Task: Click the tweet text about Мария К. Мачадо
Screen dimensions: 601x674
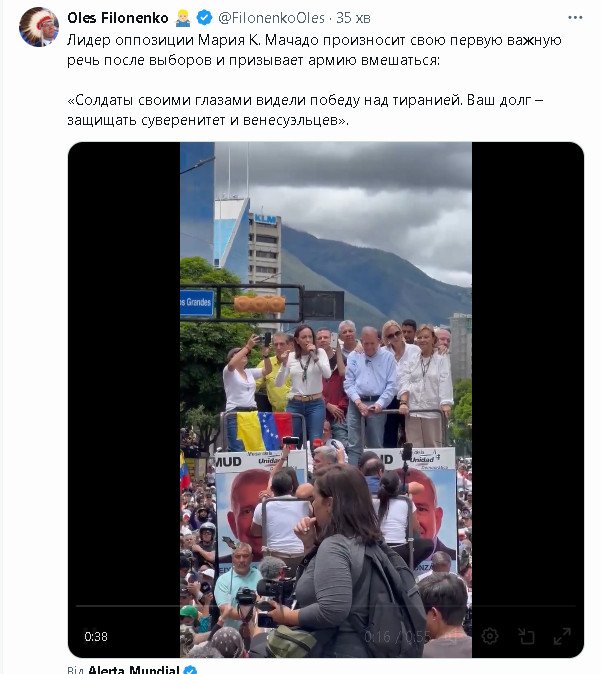Action: [x=314, y=50]
